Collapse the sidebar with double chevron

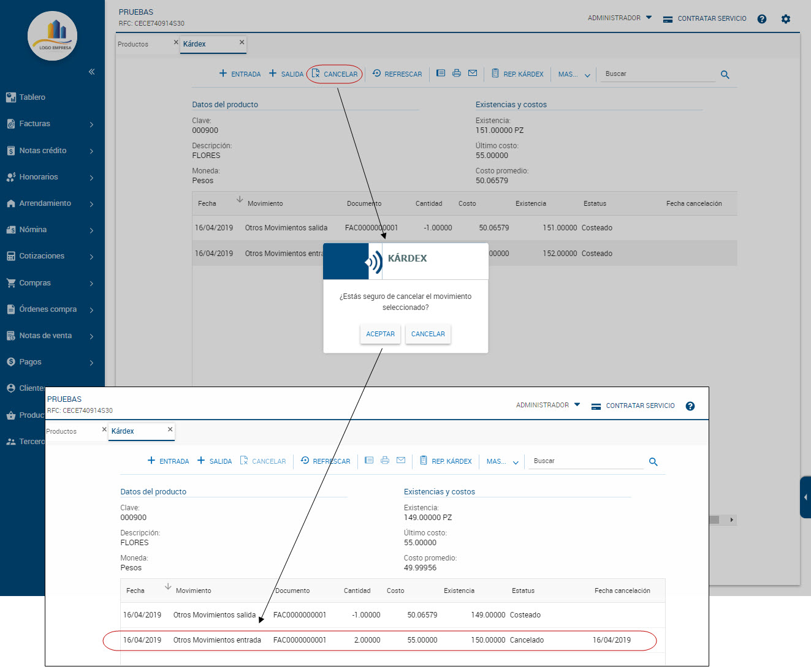tap(91, 72)
